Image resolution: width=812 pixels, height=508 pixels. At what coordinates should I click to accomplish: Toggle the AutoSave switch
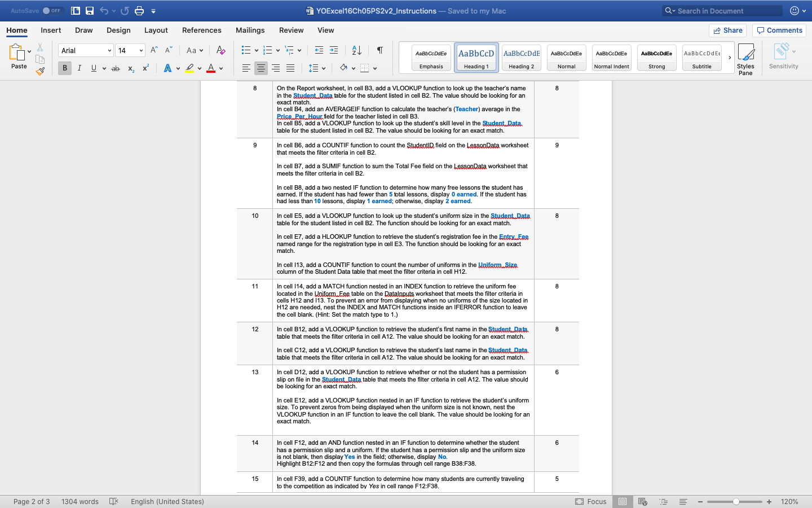coord(52,11)
